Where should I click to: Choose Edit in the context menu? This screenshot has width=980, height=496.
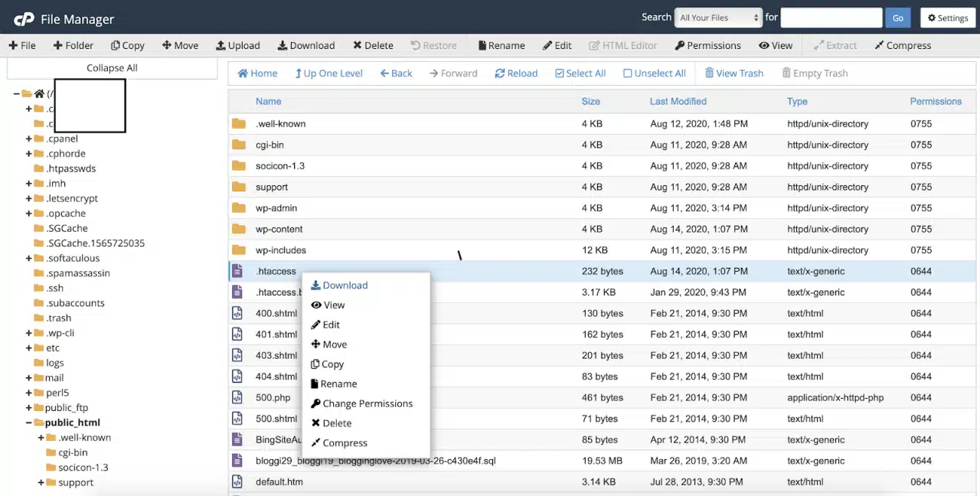pyautogui.click(x=325, y=325)
